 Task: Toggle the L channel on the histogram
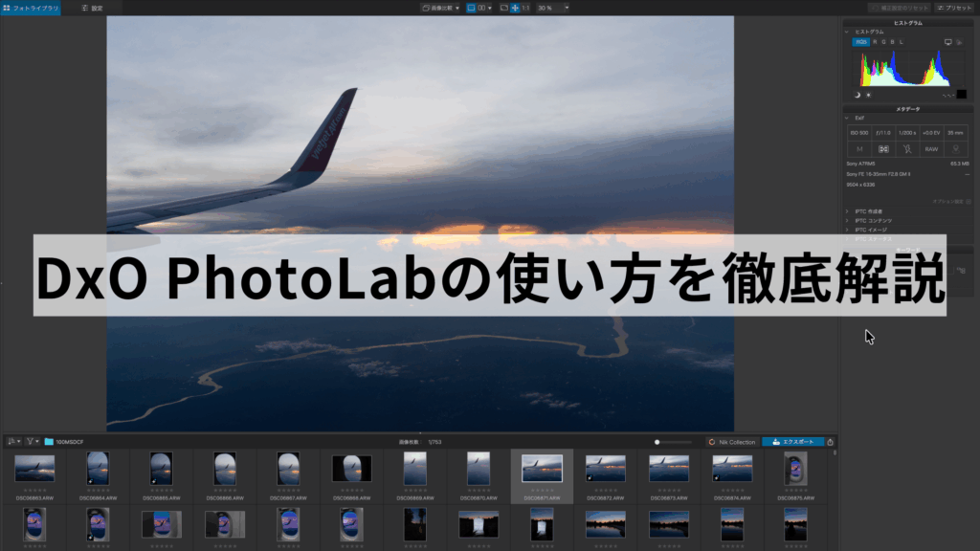point(899,41)
